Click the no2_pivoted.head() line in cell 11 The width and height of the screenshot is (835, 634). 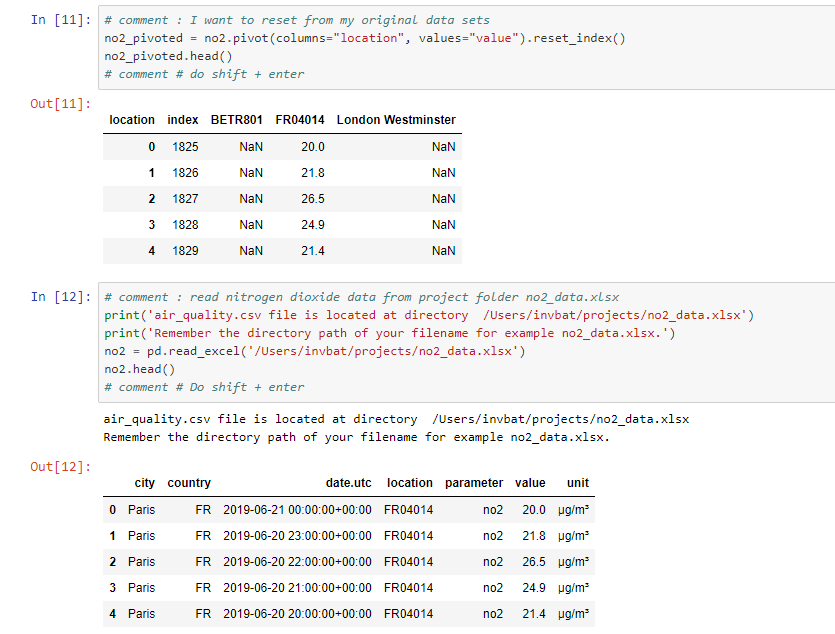coord(168,56)
